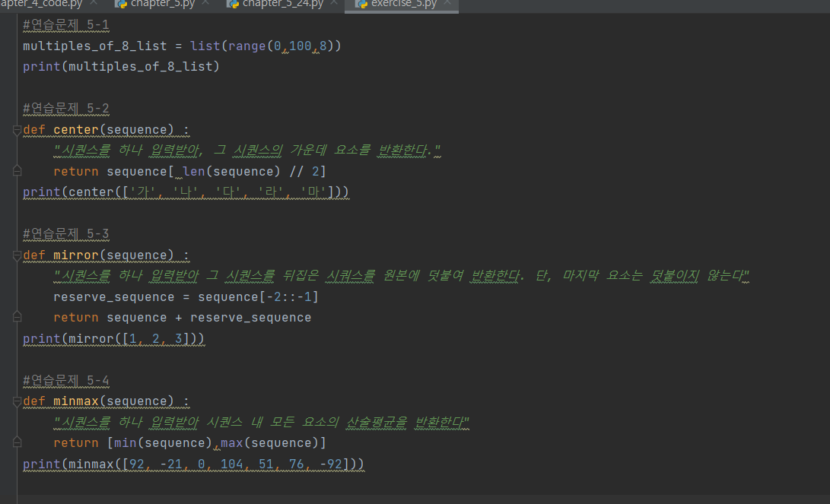Screen dimensions: 830x504
Task: Select the exercise_5.py tab
Action: [404, 4]
